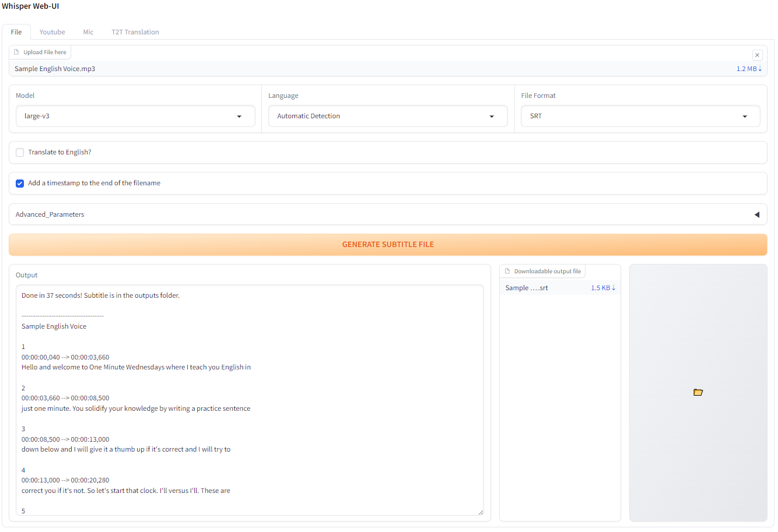
Task: Click the file icon beside Upload File here
Action: point(16,52)
